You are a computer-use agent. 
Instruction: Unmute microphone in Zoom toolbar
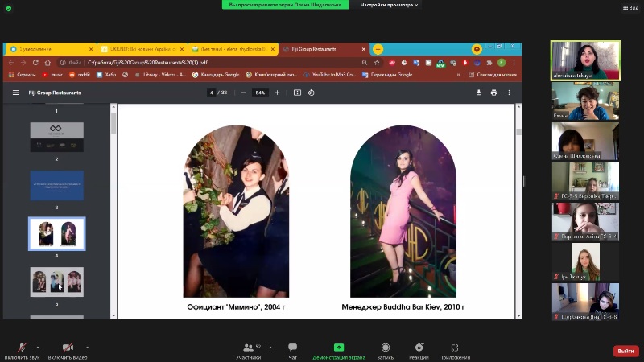(x=22, y=351)
